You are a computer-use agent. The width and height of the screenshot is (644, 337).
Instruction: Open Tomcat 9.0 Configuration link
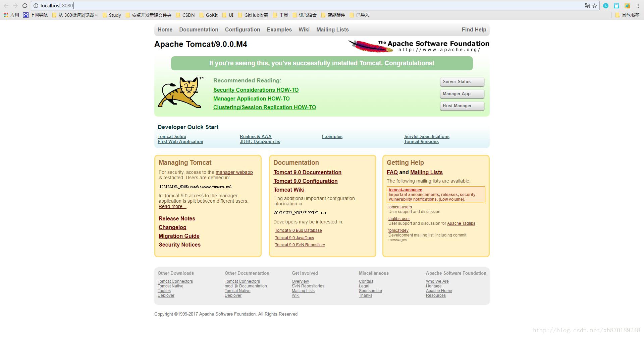[x=306, y=181]
